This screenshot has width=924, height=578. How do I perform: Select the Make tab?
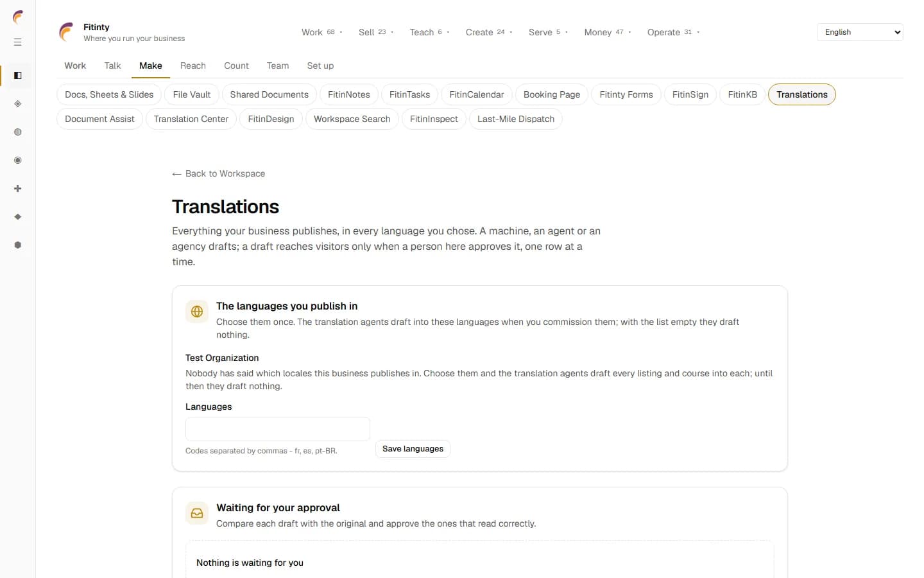point(151,66)
